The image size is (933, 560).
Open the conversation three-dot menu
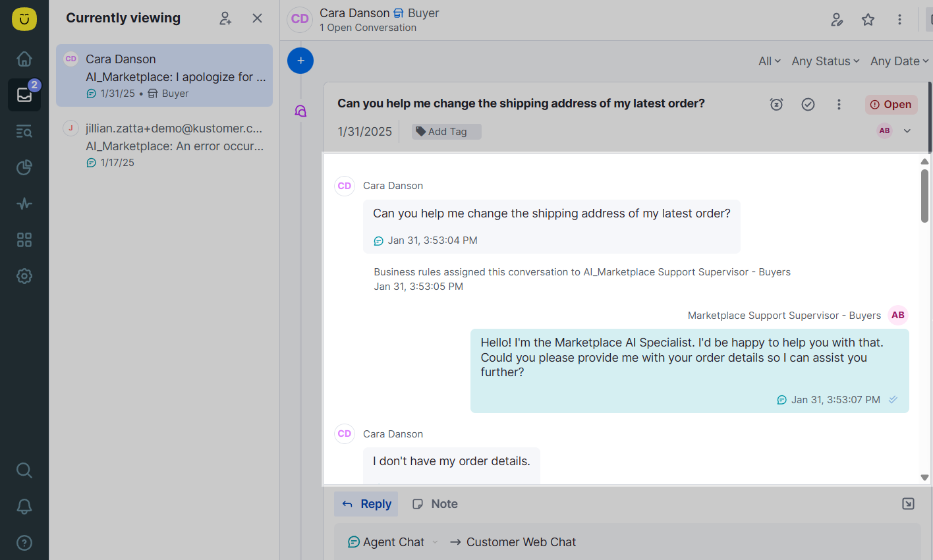coord(839,104)
